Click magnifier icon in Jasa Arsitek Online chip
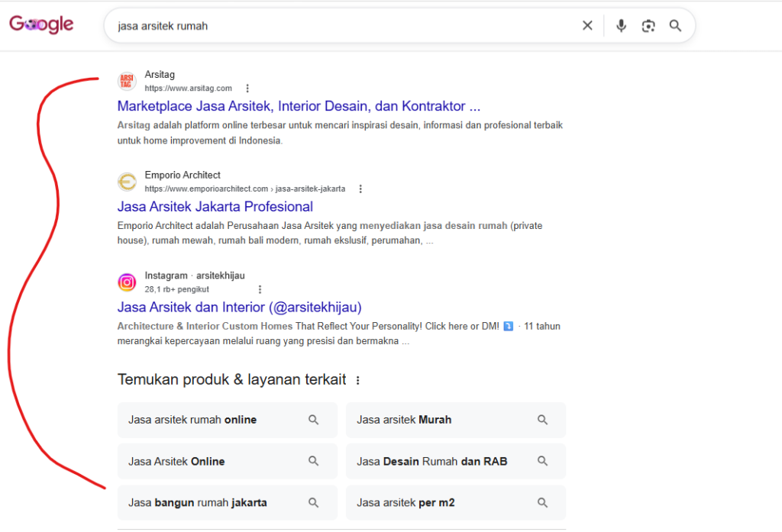 pos(313,461)
